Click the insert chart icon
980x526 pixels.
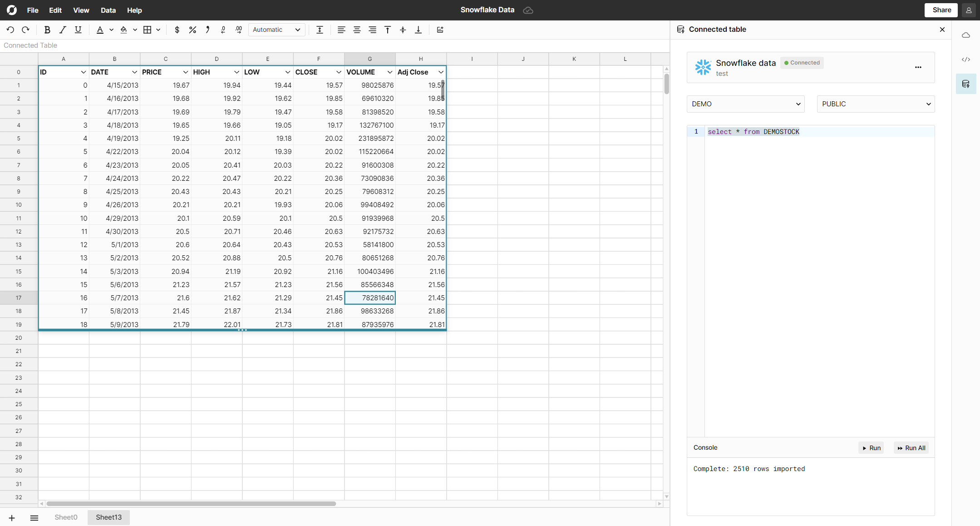coord(440,30)
